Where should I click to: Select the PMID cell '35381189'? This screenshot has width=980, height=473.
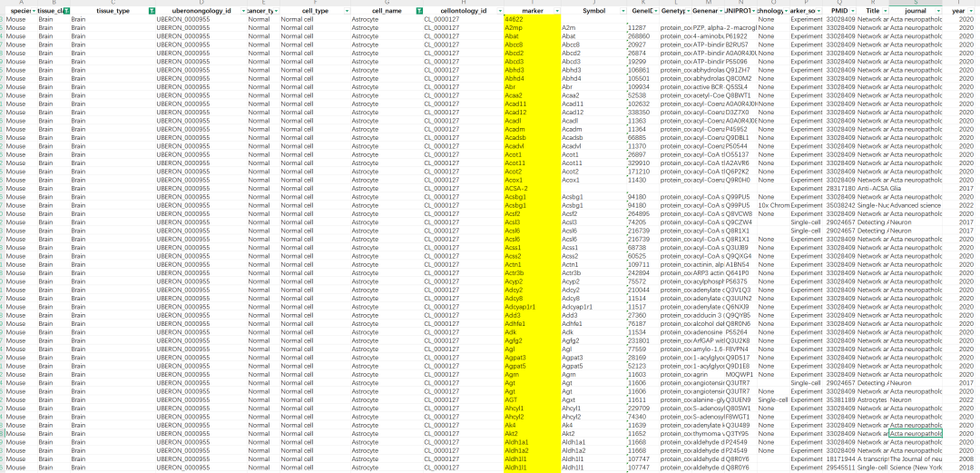click(838, 399)
